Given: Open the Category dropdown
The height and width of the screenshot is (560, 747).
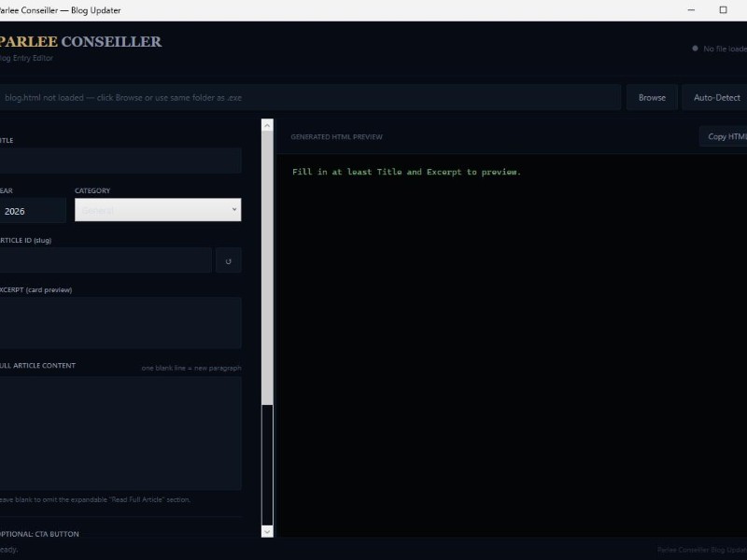Looking at the screenshot, I should coord(158,210).
